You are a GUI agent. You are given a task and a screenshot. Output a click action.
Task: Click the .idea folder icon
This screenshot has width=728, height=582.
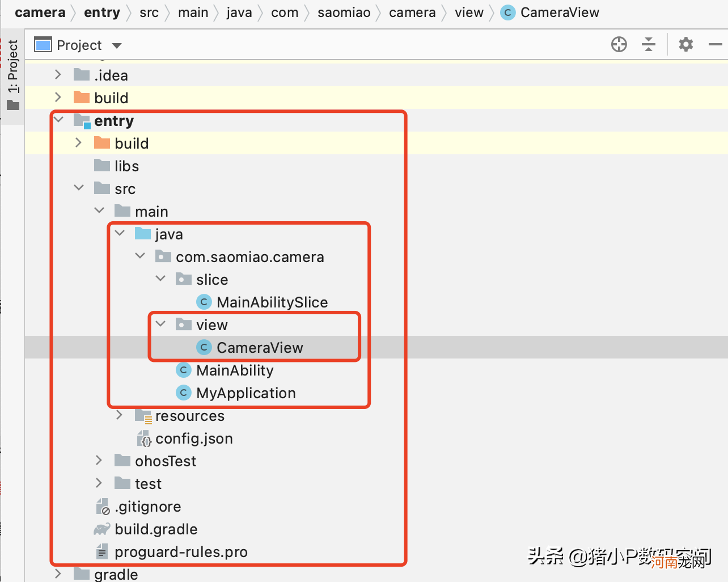tap(82, 74)
